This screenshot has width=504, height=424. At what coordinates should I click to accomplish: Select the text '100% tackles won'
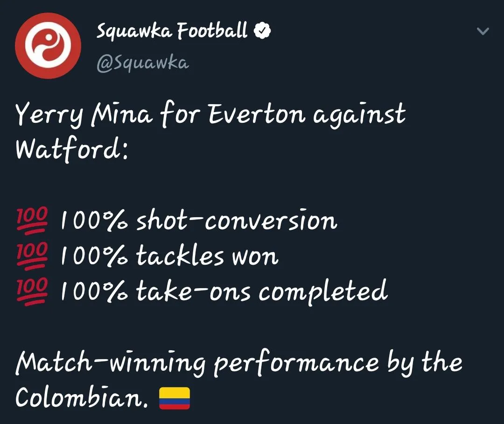tap(169, 255)
